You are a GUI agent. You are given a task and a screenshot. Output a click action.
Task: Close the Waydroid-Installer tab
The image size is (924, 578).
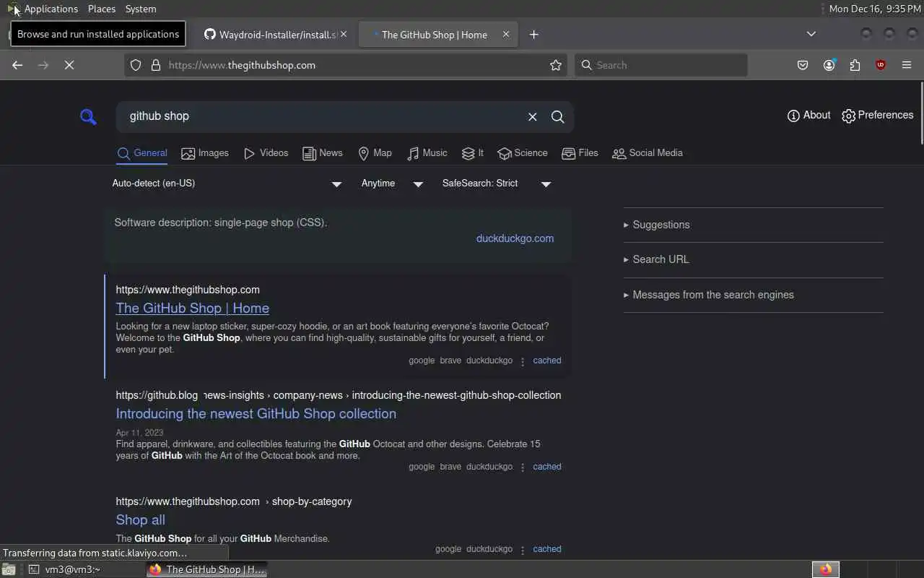(x=344, y=34)
